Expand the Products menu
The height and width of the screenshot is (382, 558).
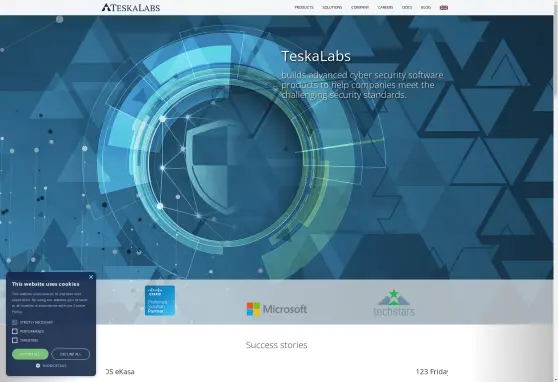pyautogui.click(x=304, y=7)
